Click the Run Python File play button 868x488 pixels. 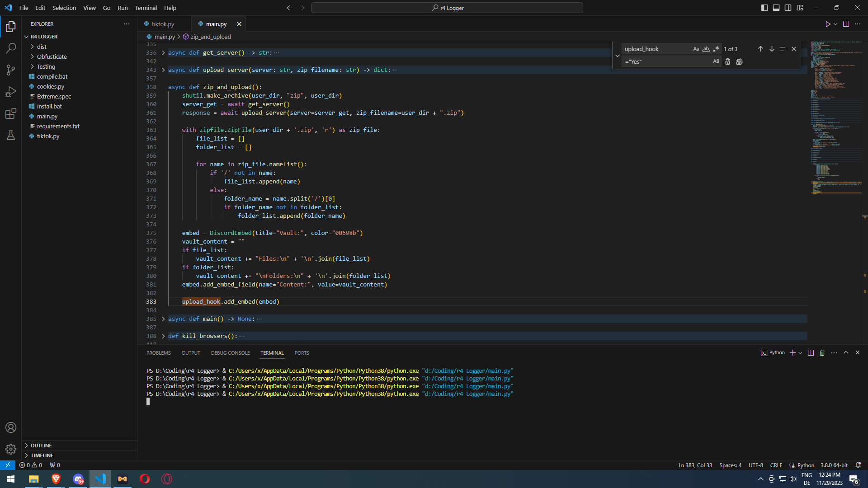[827, 24]
